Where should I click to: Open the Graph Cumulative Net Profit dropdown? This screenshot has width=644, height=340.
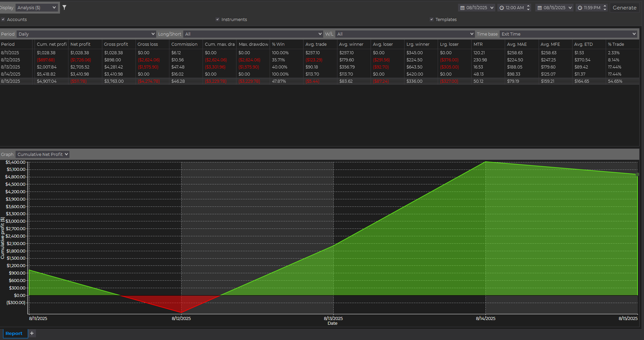(43, 154)
